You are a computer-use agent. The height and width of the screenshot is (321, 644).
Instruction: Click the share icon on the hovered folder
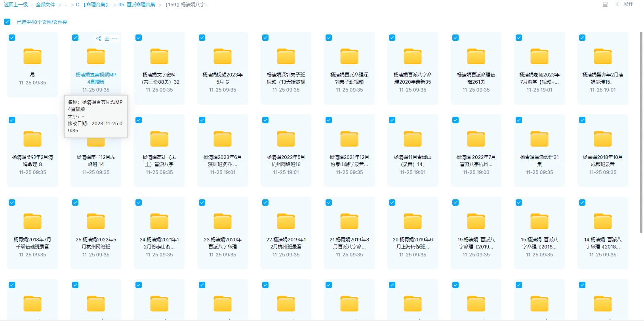point(99,38)
